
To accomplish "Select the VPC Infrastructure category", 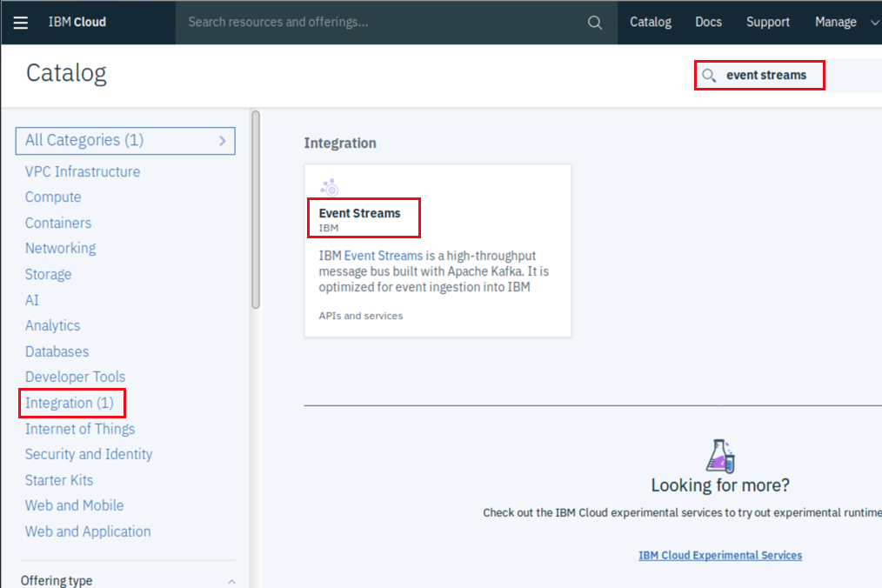I will [x=82, y=171].
